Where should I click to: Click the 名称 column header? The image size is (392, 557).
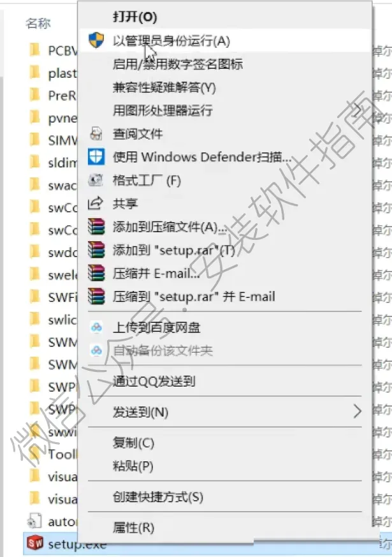(x=38, y=24)
